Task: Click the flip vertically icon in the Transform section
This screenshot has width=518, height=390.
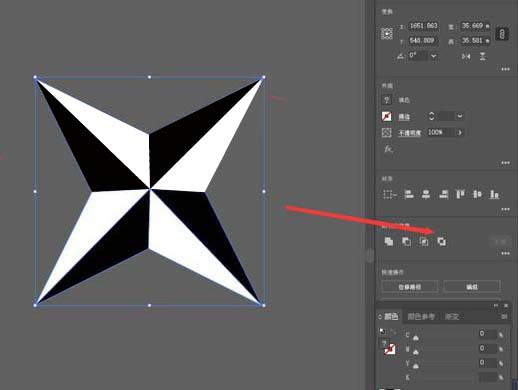Action: pyautogui.click(x=483, y=56)
